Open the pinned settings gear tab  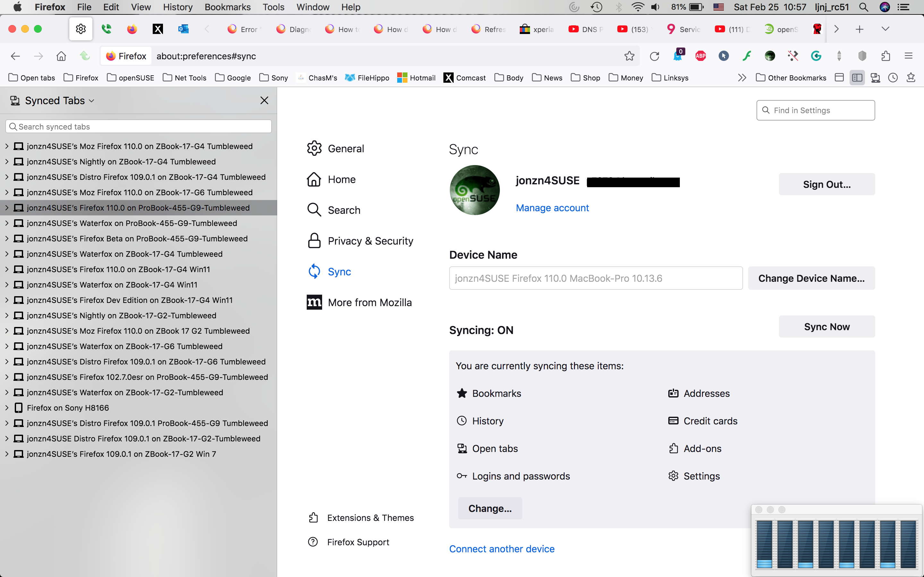(81, 29)
